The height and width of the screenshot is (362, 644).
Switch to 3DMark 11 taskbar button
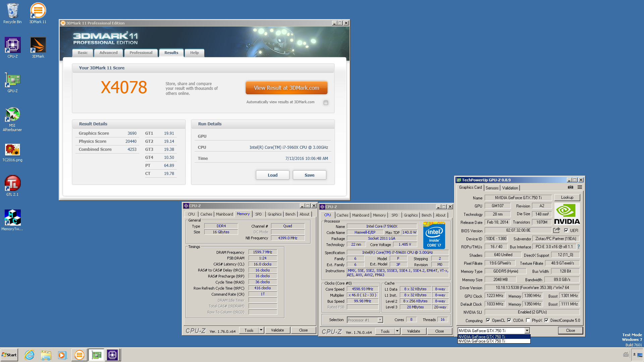[79, 355]
